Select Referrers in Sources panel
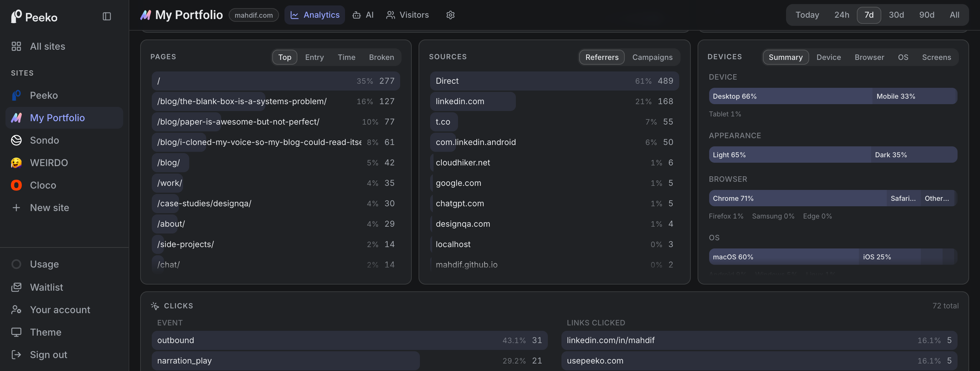Image resolution: width=980 pixels, height=371 pixels. click(602, 57)
